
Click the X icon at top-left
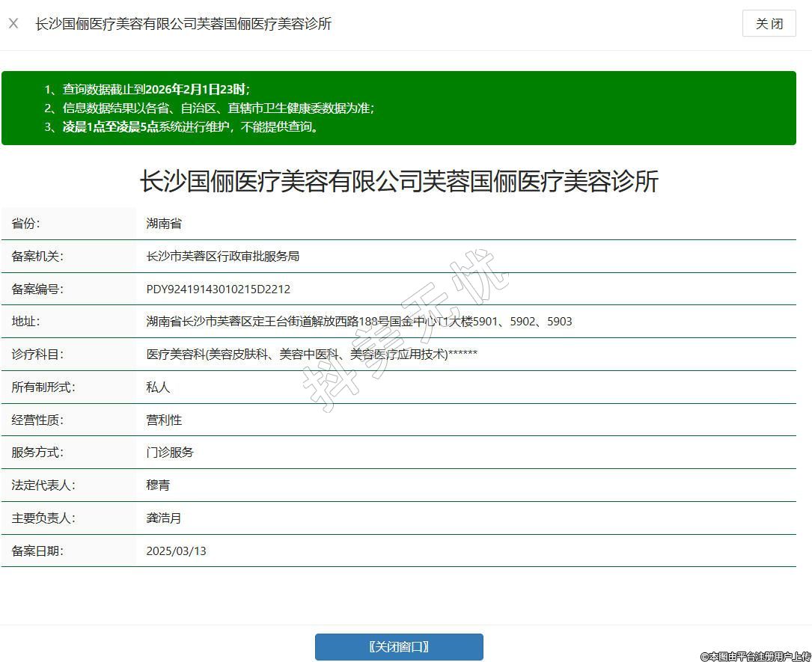tap(13, 24)
